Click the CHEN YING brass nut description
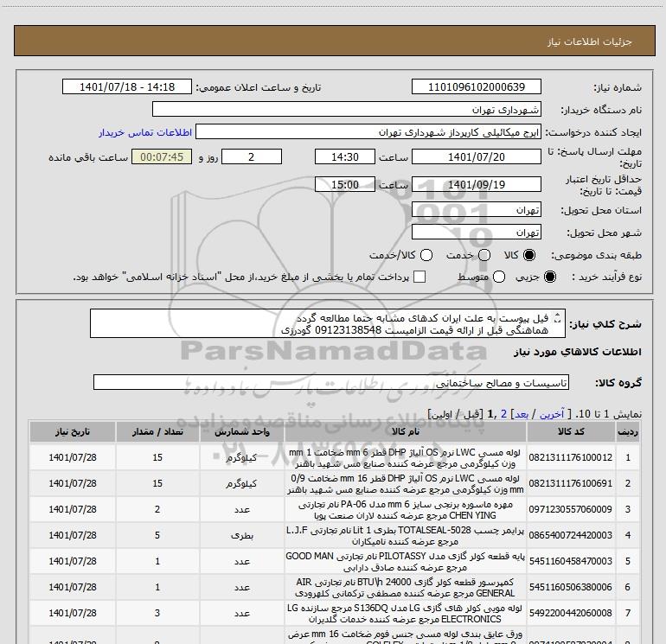Viewport: 666px width, 644px height. point(405,509)
